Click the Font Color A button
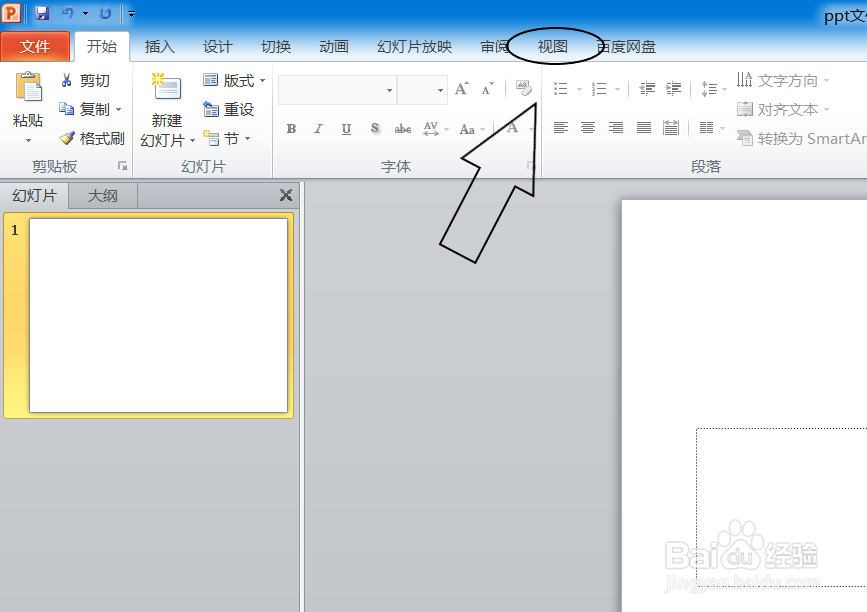 pyautogui.click(x=513, y=128)
